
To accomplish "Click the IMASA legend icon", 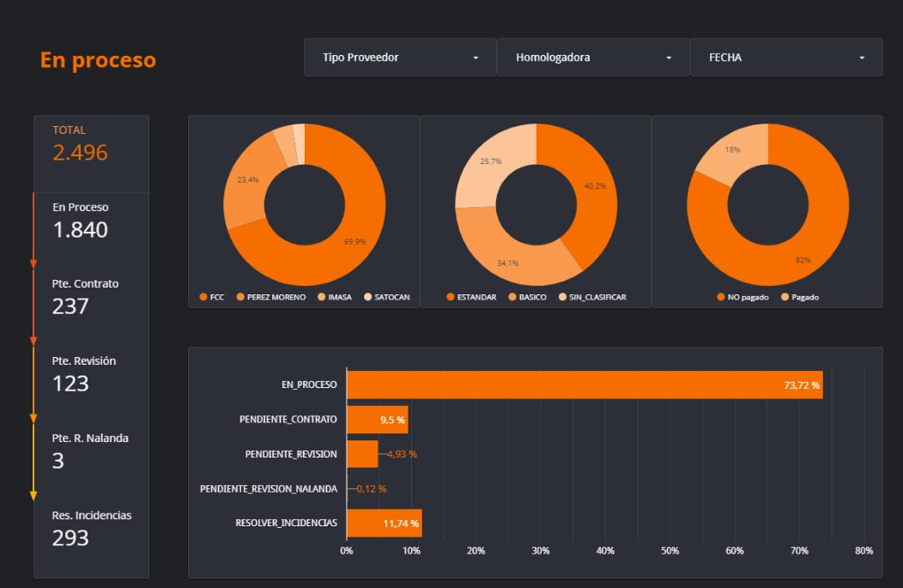I will [322, 296].
